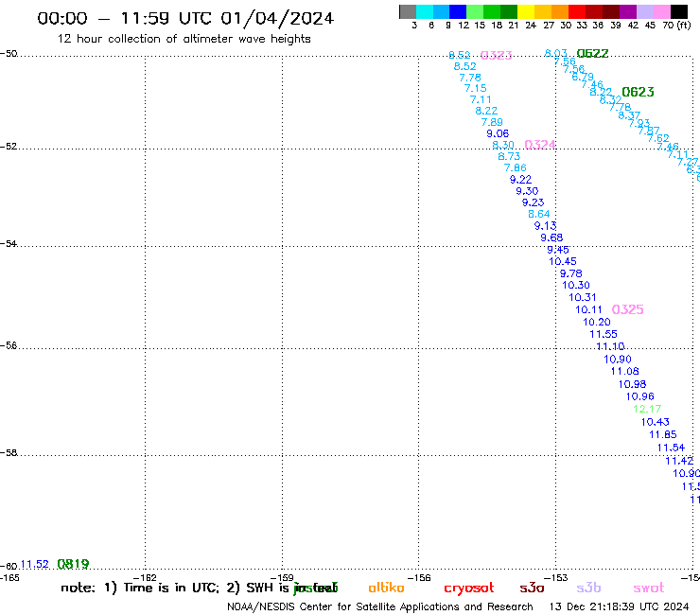Image resolution: width=700 pixels, height=615 pixels.
Task: Select the longitude axis label -156
Action: pyautogui.click(x=419, y=578)
